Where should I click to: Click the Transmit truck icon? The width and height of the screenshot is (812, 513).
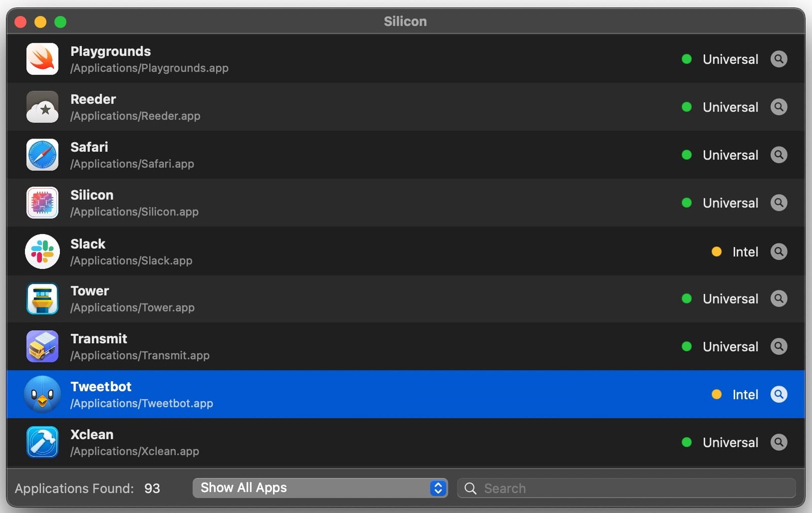pyautogui.click(x=42, y=346)
